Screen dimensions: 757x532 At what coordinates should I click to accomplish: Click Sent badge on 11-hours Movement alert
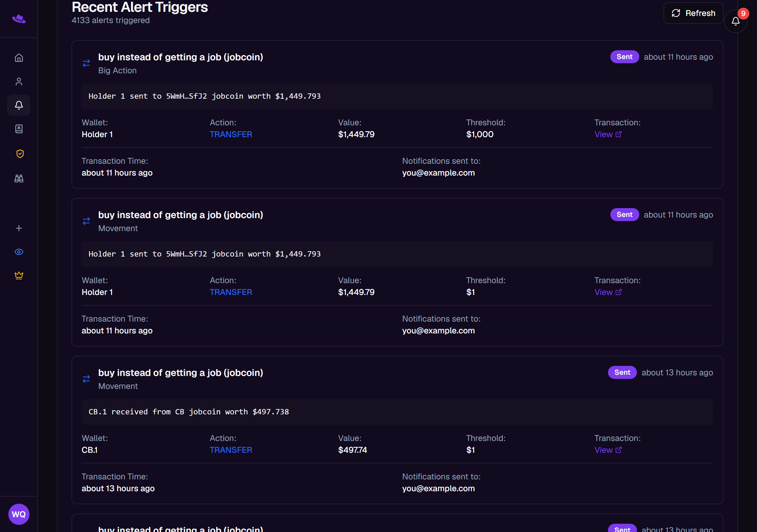click(625, 215)
